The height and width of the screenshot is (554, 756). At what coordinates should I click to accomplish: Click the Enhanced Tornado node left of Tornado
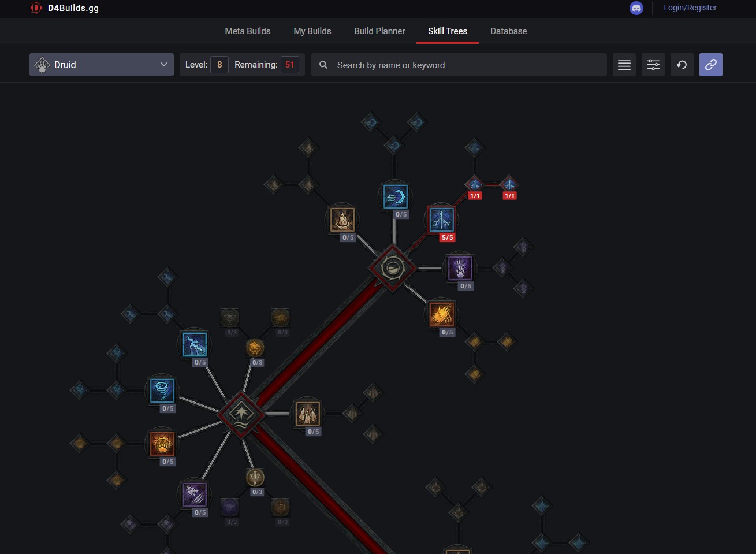pos(116,391)
